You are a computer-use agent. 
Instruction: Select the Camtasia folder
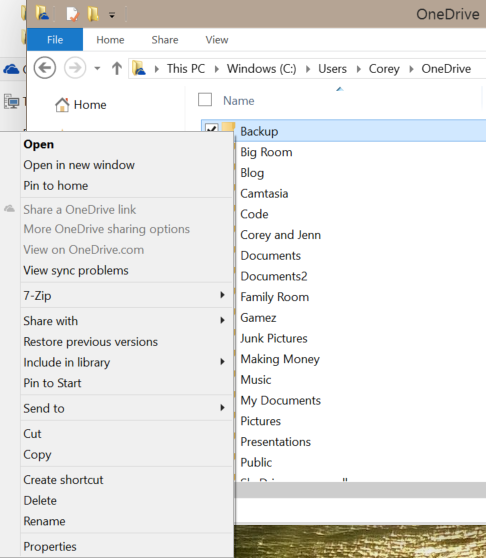[264, 194]
